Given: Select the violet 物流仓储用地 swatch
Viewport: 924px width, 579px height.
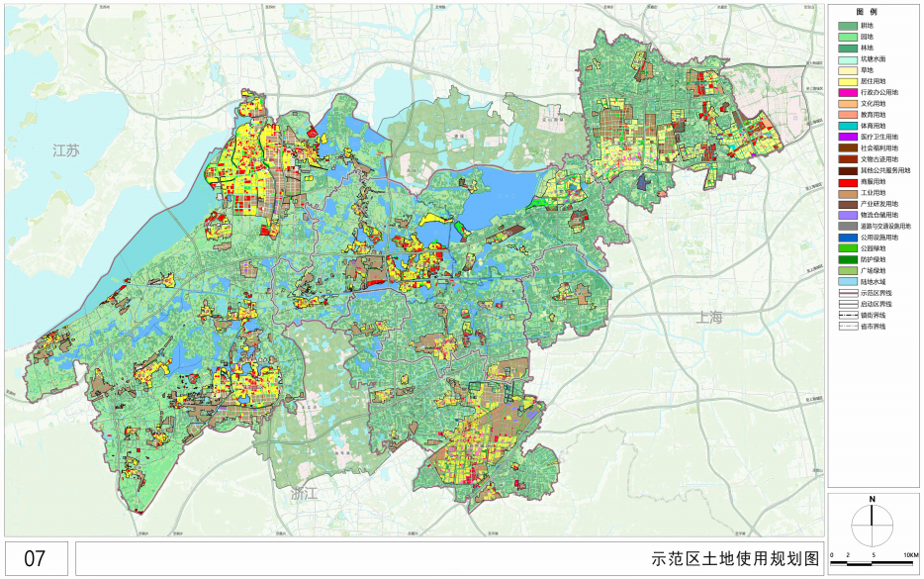Looking at the screenshot, I should point(848,216).
